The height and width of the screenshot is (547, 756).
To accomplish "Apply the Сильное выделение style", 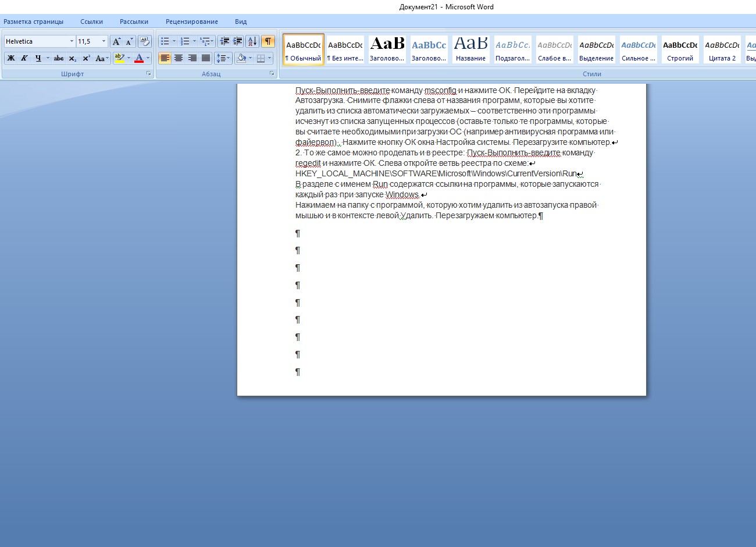I will (639, 49).
